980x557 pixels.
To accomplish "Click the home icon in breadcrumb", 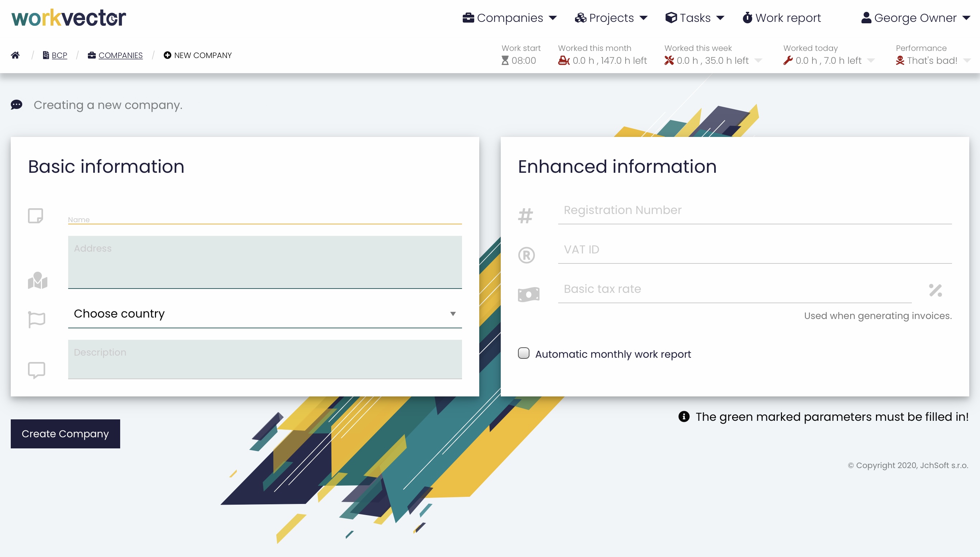I will pos(15,55).
